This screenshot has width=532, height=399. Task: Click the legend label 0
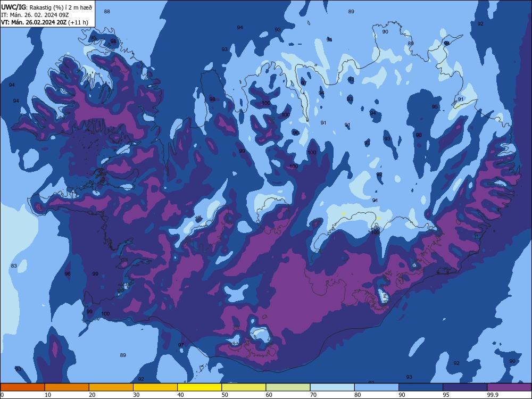point(2,395)
